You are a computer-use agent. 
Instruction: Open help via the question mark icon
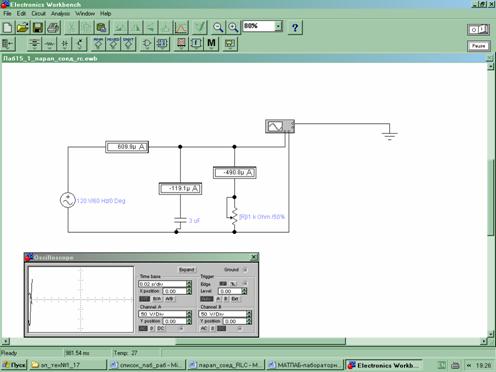(x=295, y=27)
